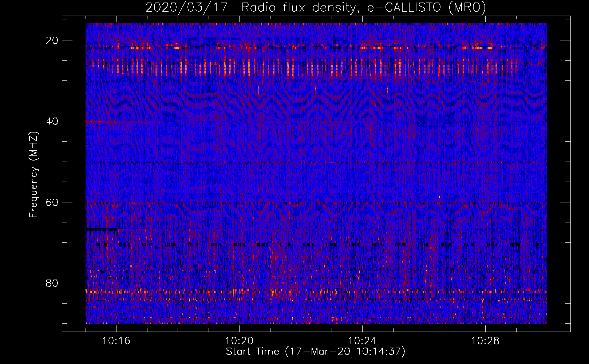Click the '10:28' time tick label
Screen dimensions: 589x364
click(x=485, y=341)
